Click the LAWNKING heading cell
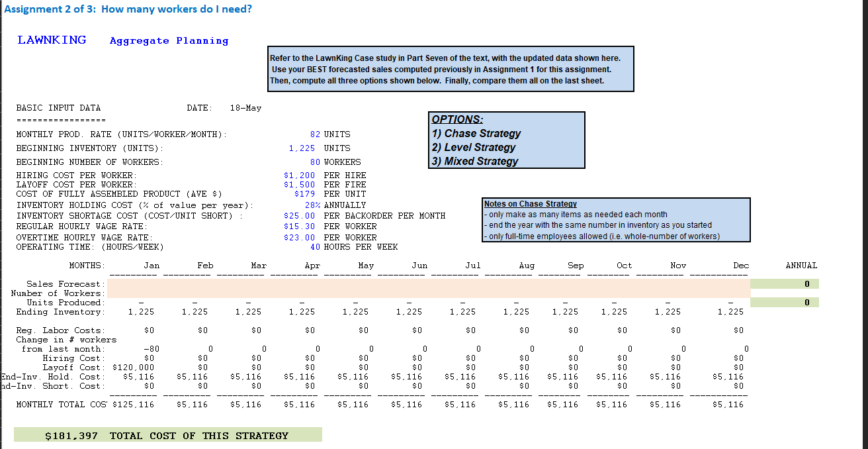The width and height of the screenshot is (868, 449). pos(52,40)
